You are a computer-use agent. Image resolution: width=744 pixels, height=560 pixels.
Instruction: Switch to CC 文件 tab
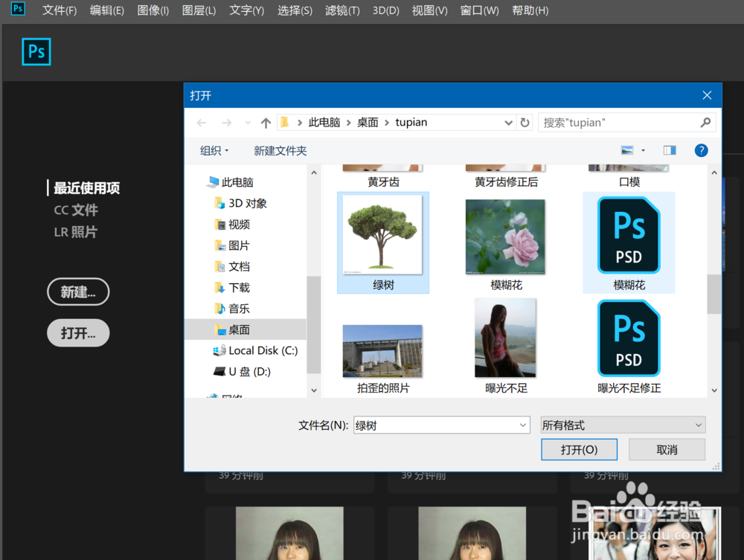76,210
